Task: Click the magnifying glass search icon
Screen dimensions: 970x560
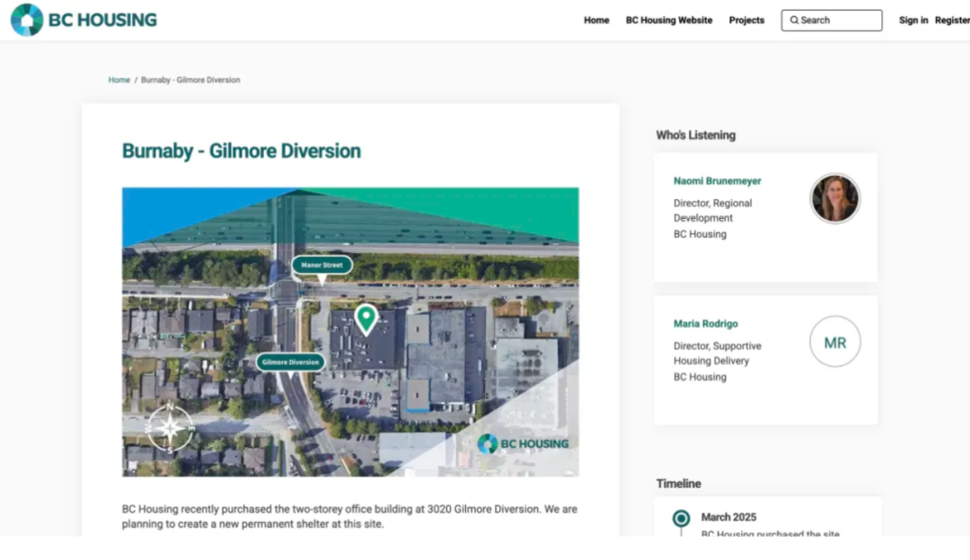Action: coord(794,21)
